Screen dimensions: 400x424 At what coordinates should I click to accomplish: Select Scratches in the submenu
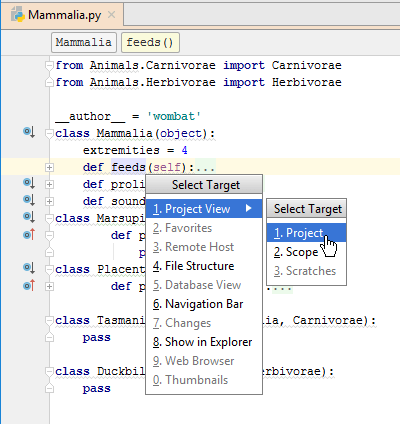point(306,271)
